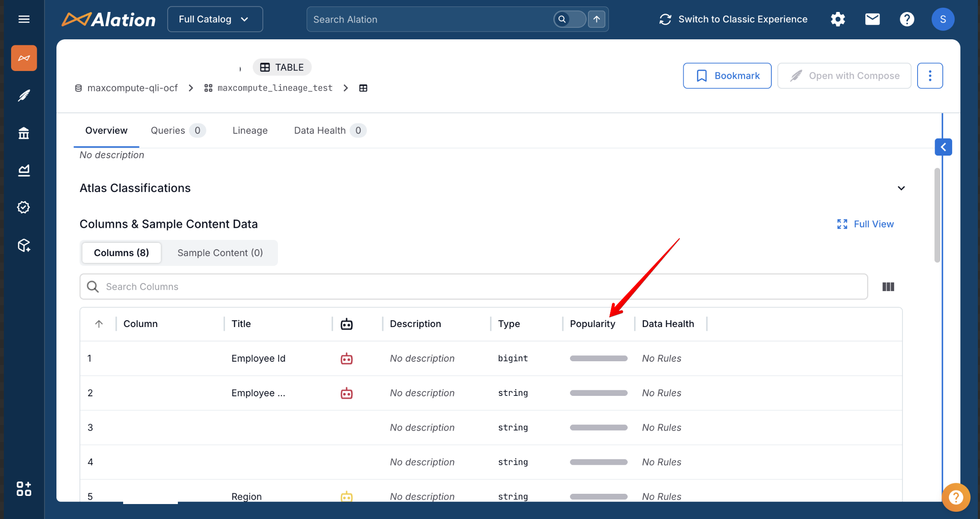The height and width of the screenshot is (519, 980).
Task: Open the analytics chart icon in sidebar
Action: [24, 171]
